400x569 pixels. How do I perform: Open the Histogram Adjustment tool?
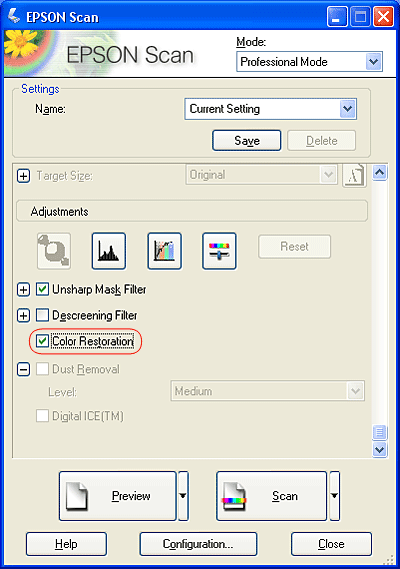pyautogui.click(x=109, y=251)
